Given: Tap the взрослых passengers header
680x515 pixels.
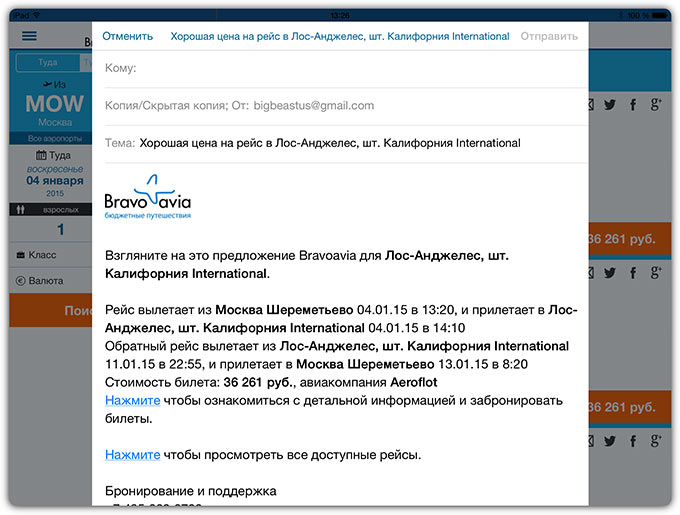Looking at the screenshot, I should 51,210.
